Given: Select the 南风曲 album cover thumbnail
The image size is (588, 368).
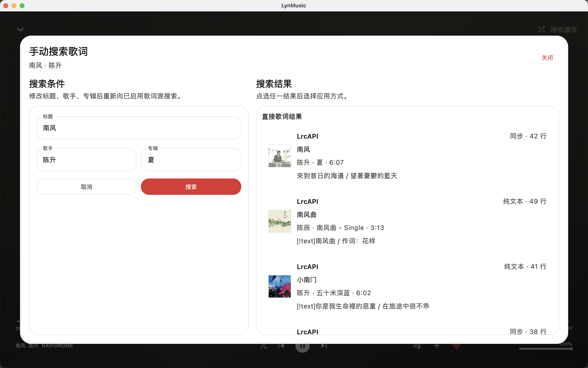Looking at the screenshot, I should (280, 221).
